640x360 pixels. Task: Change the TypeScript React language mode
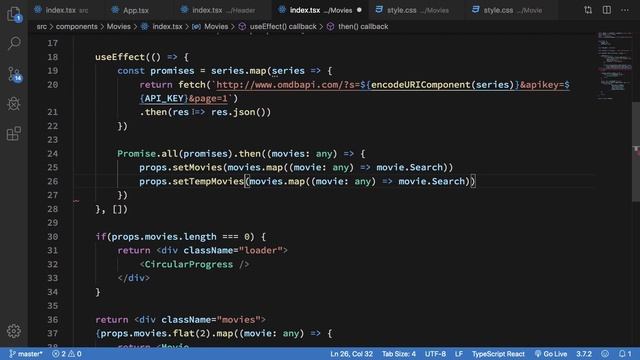click(498, 354)
